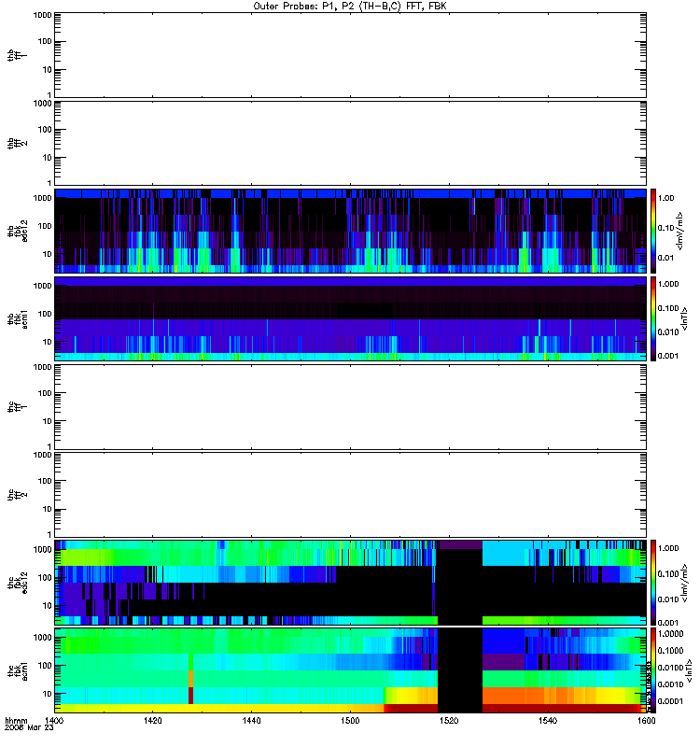
Task: Select the empty thb fff 2 plot panel
Action: pyautogui.click(x=351, y=144)
